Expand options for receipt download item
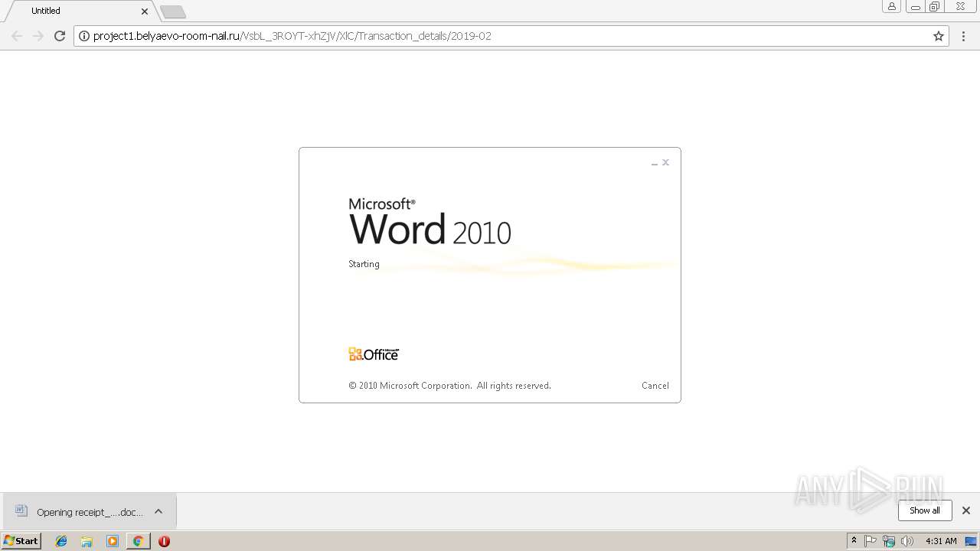 (158, 512)
